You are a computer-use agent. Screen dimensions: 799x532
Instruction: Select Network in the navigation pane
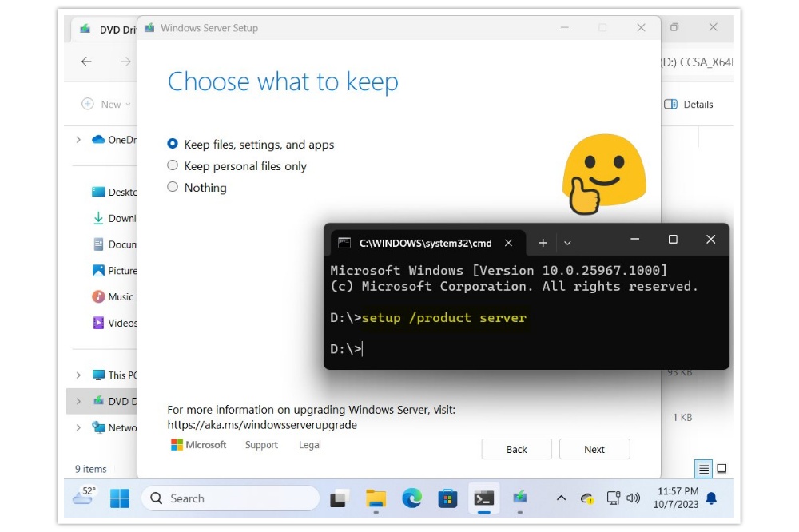tap(114, 427)
